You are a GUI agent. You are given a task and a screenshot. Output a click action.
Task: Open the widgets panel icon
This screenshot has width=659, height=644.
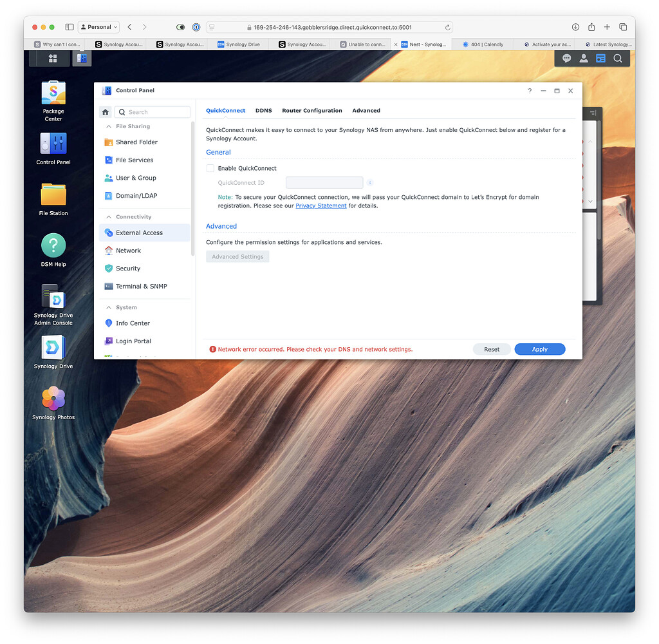coord(600,58)
